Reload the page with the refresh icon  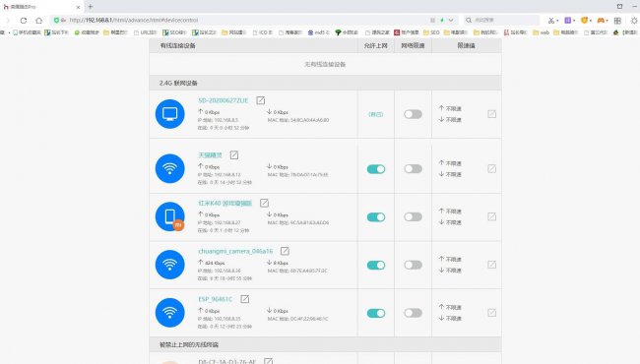[24, 20]
